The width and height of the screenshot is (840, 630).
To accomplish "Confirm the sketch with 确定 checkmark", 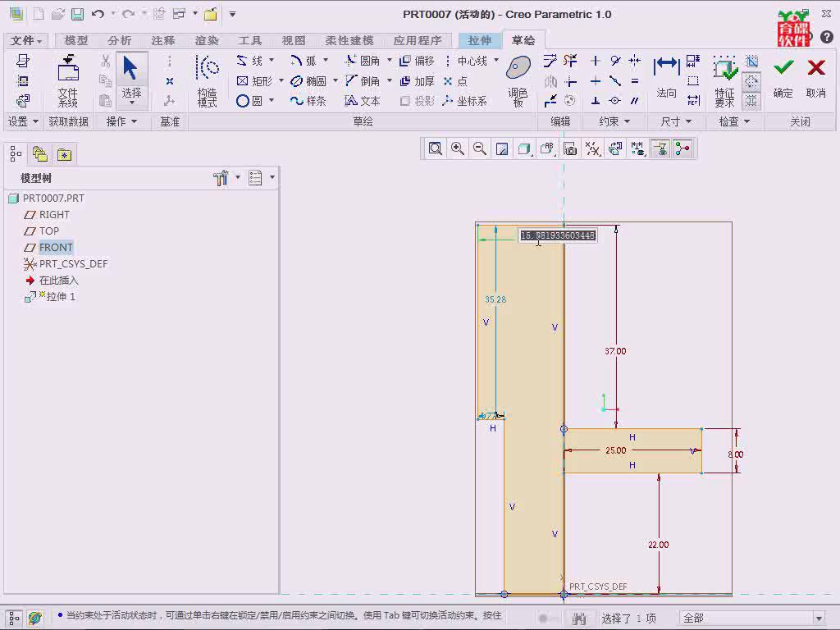I will [x=783, y=78].
